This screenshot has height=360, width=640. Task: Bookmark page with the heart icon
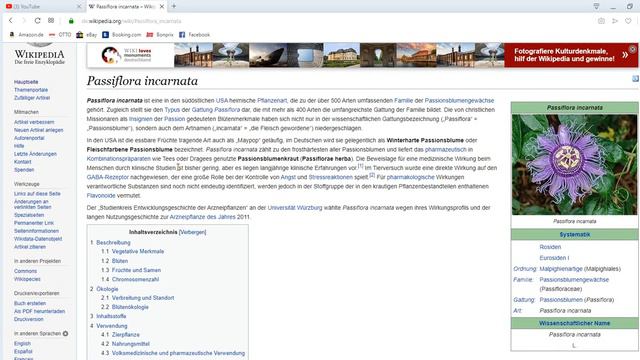coord(628,21)
